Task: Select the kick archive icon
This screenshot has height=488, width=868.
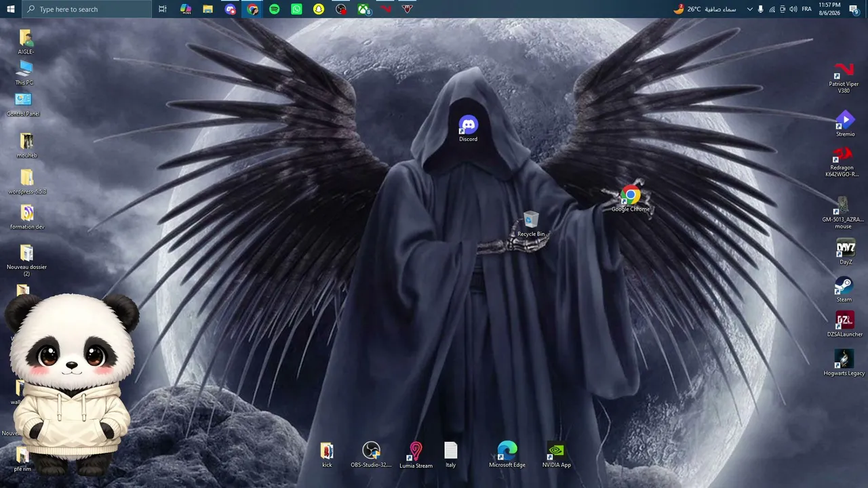Action: [x=327, y=455]
